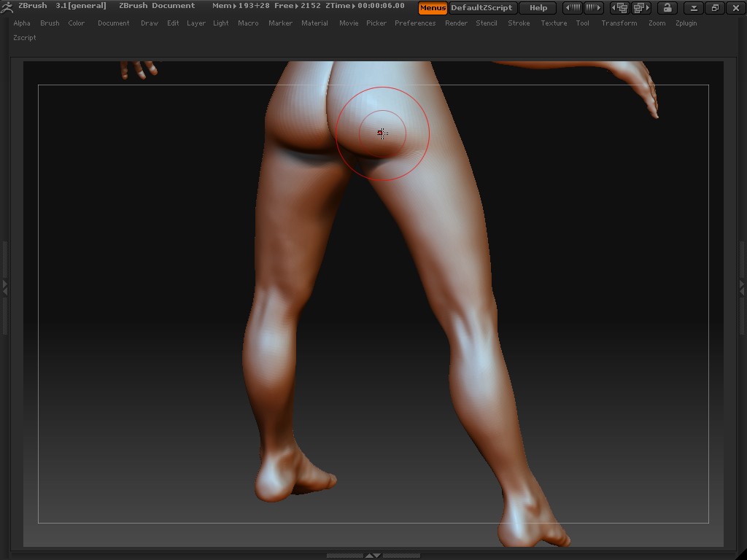Viewport: 747px width, 560px height.
Task: Open the Brush menu
Action: pyautogui.click(x=50, y=23)
